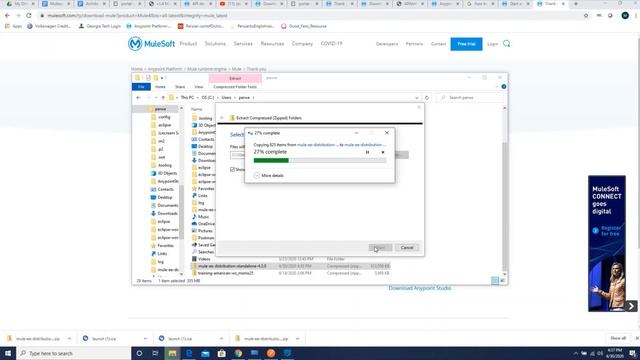Viewport: 640px width, 360px height.
Task: Select This PC in the address breadcrumb
Action: (x=187, y=98)
